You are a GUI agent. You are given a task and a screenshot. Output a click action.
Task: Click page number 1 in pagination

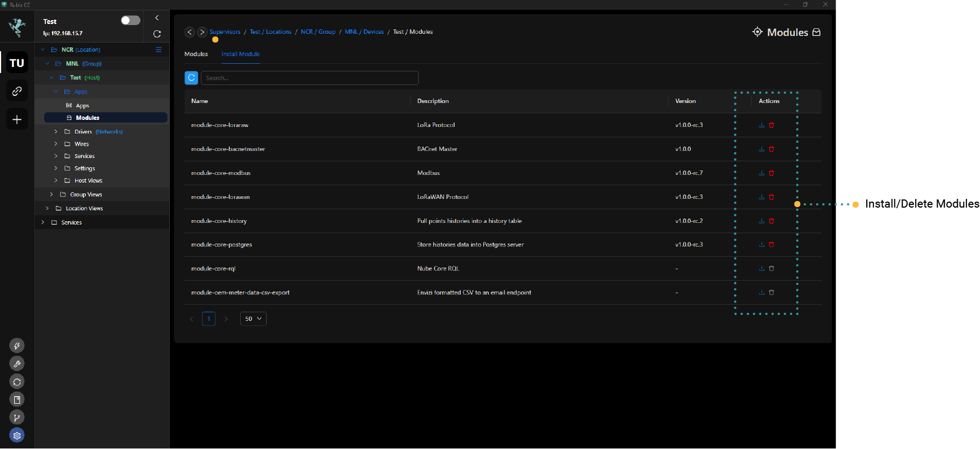pos(209,319)
